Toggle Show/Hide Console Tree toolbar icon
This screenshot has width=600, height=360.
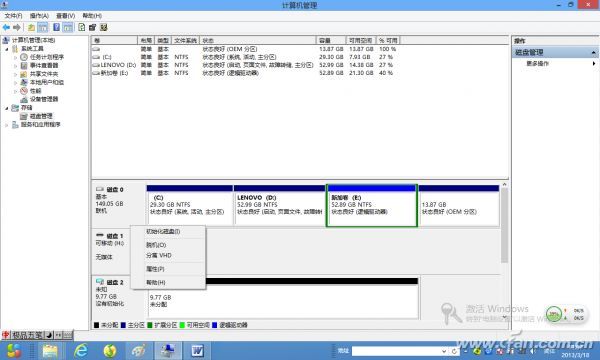click(43, 28)
